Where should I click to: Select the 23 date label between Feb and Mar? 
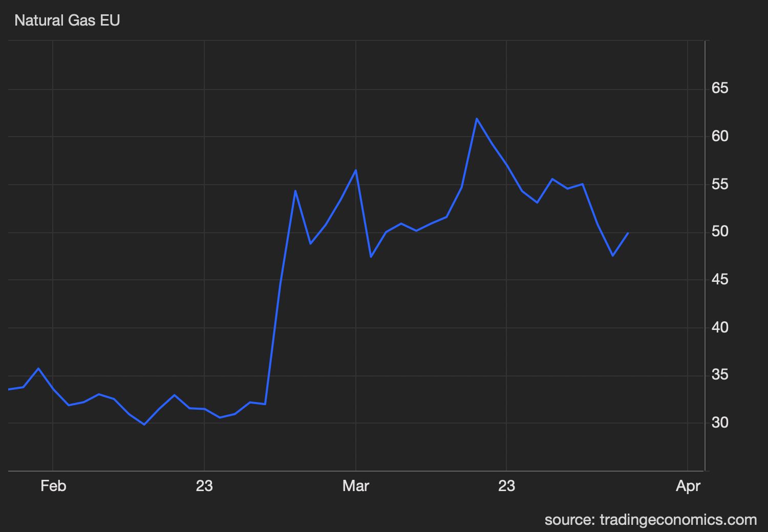(204, 485)
